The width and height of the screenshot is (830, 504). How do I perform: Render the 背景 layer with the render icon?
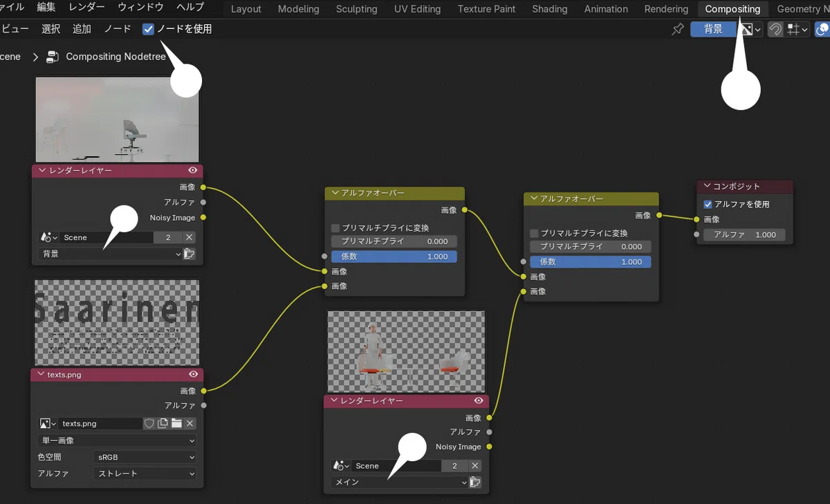[x=189, y=254]
